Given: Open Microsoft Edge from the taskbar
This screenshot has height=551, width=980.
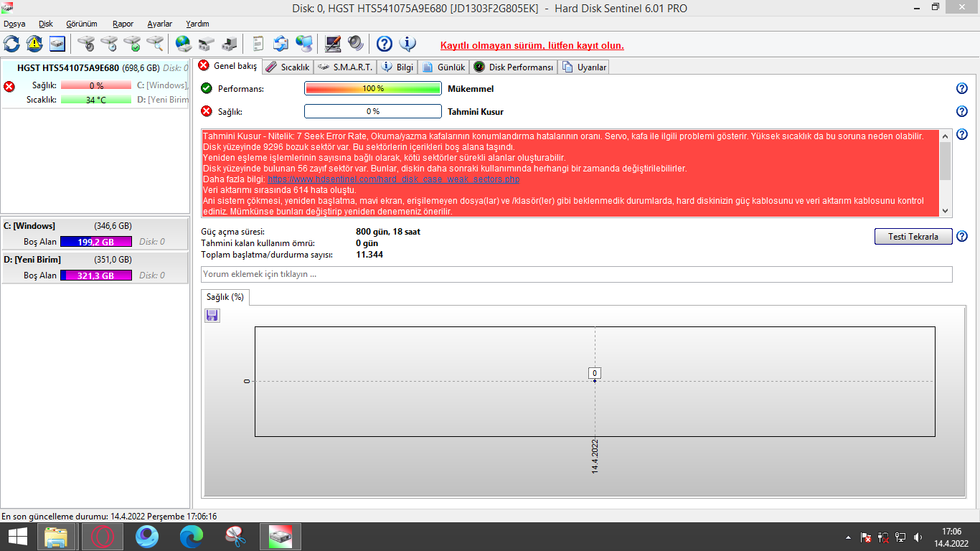Looking at the screenshot, I should point(192,536).
